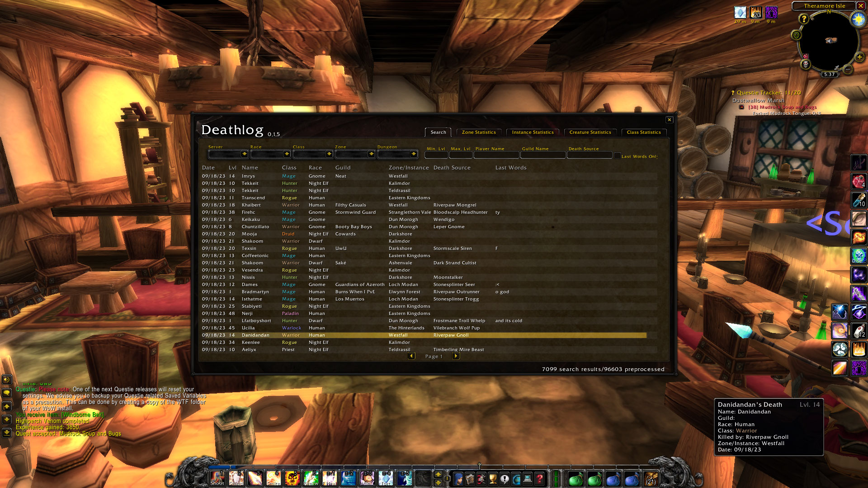The width and height of the screenshot is (868, 488).
Task: Click the minimap zoom in button
Action: point(859,57)
